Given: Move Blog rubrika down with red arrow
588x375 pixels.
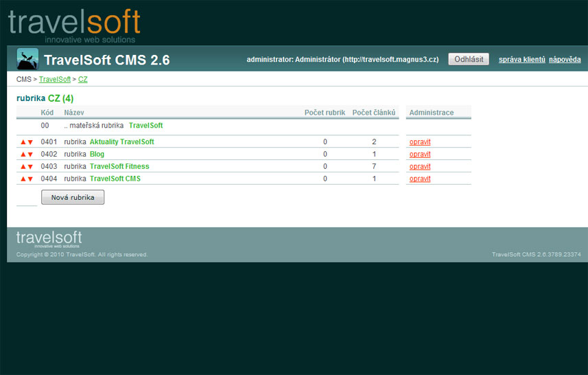Looking at the screenshot, I should click(30, 155).
